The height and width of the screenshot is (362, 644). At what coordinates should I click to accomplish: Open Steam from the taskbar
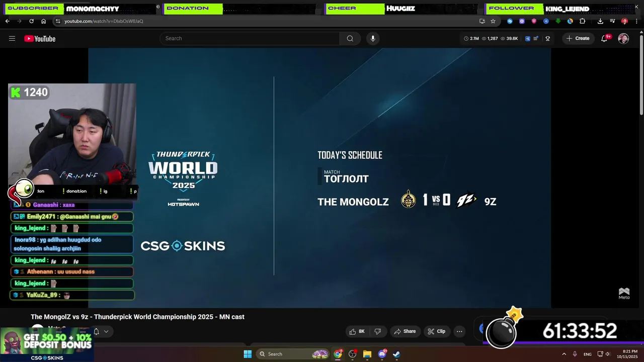pyautogui.click(x=396, y=354)
